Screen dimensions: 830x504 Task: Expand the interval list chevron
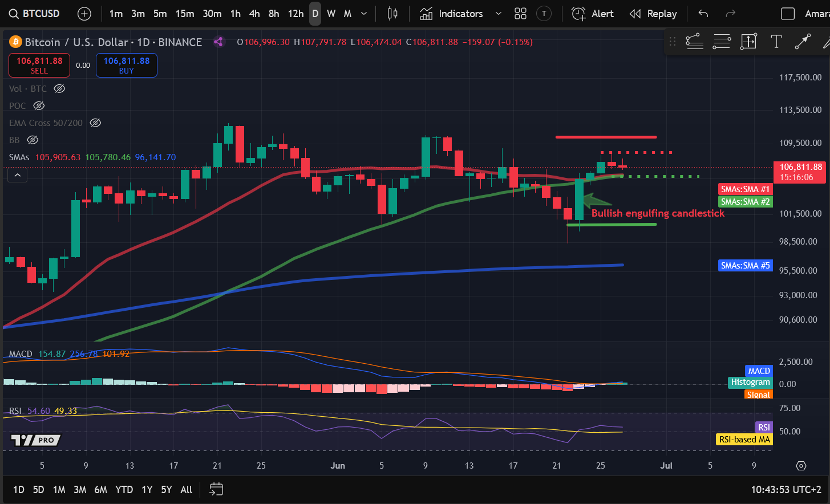[x=364, y=14]
